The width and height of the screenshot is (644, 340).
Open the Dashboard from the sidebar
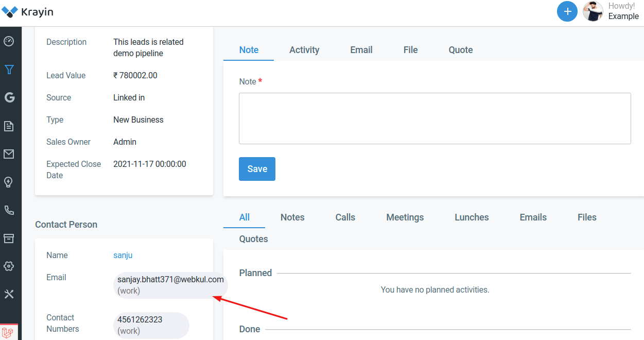(x=9, y=41)
